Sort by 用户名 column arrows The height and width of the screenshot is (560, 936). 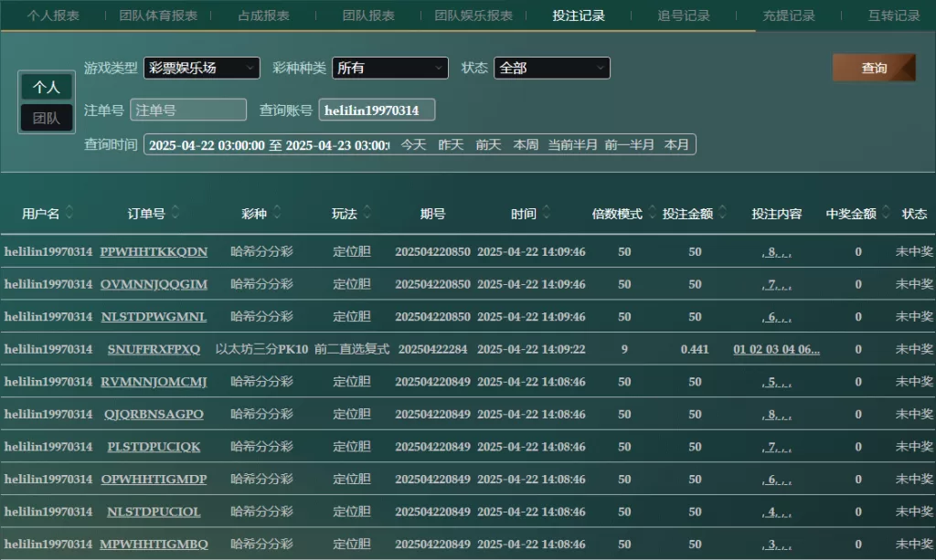69,212
